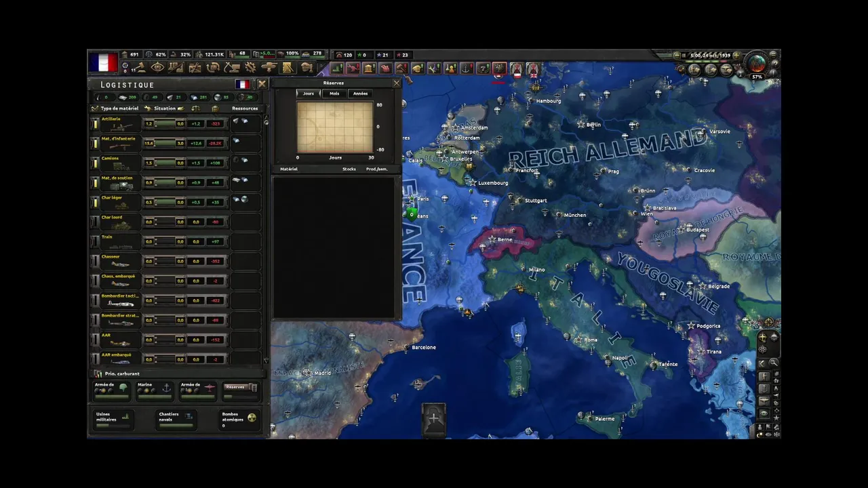Click the equipment list scrollbar down arrow

point(266,361)
